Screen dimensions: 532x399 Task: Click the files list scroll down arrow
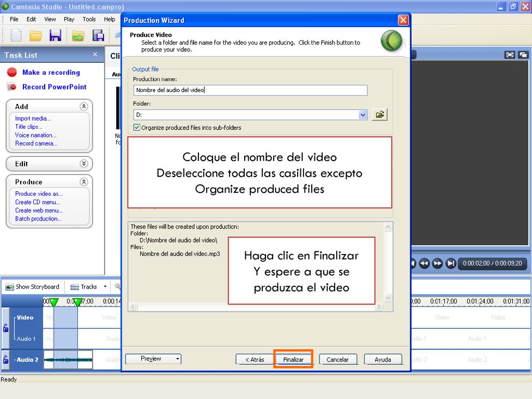pos(388,298)
